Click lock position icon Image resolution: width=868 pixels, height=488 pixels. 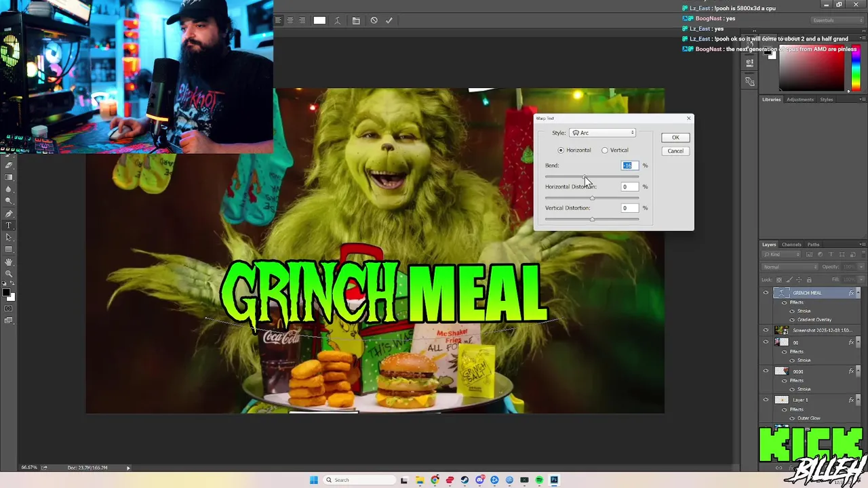799,280
